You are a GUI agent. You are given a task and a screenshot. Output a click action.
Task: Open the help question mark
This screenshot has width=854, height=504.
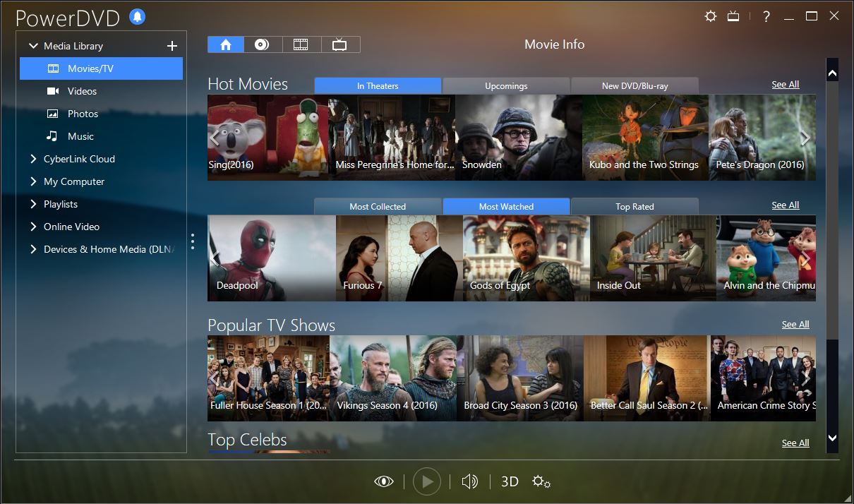point(766,16)
